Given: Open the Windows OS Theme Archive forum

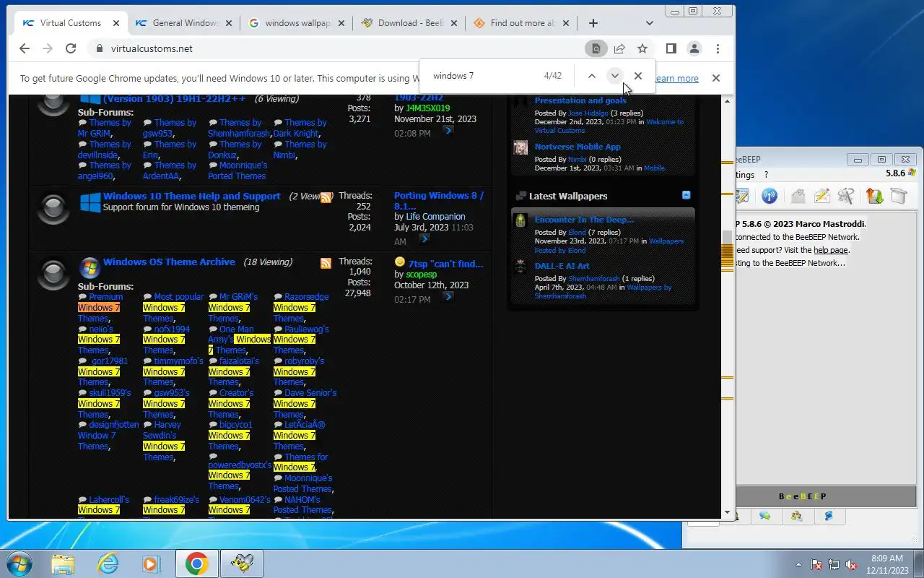Looking at the screenshot, I should tap(169, 262).
